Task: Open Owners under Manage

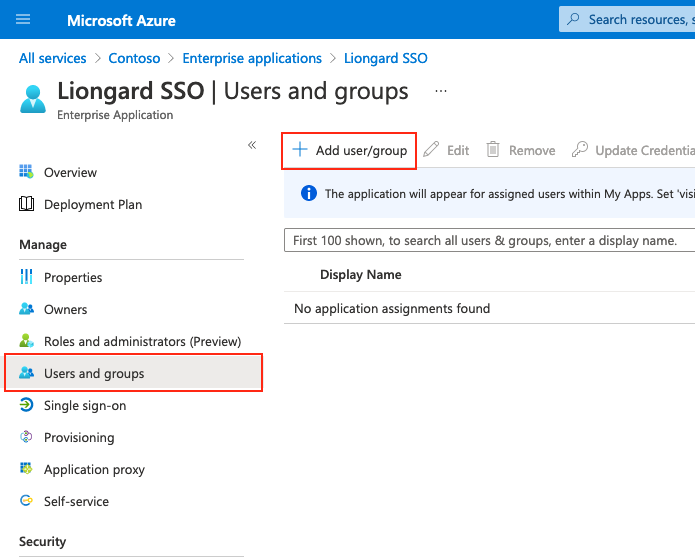Action: (x=65, y=309)
